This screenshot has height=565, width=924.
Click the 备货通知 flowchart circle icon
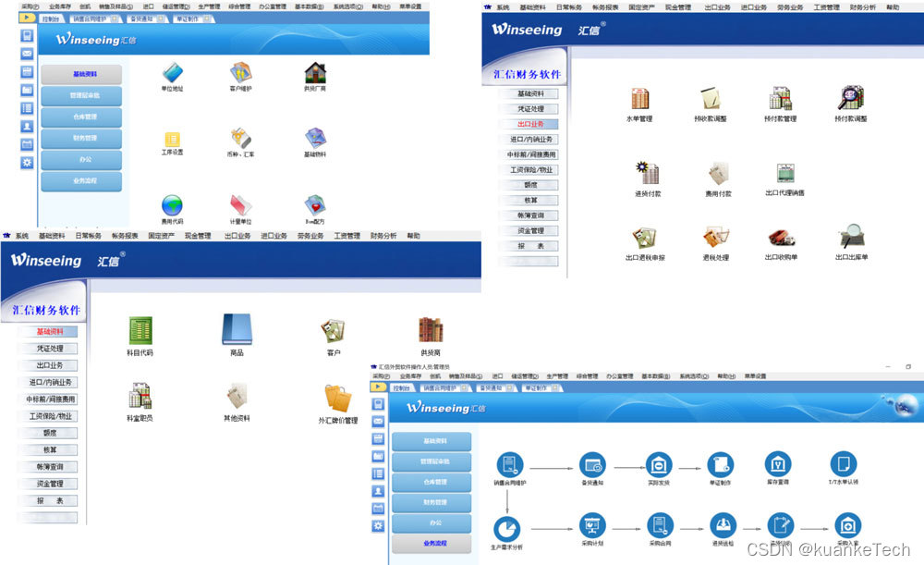pyautogui.click(x=592, y=465)
